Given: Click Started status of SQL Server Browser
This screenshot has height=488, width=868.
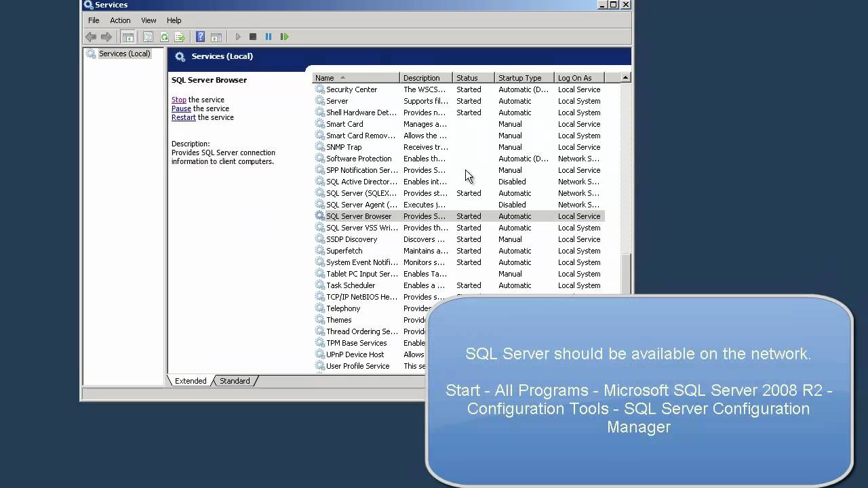Looking at the screenshot, I should [x=469, y=216].
